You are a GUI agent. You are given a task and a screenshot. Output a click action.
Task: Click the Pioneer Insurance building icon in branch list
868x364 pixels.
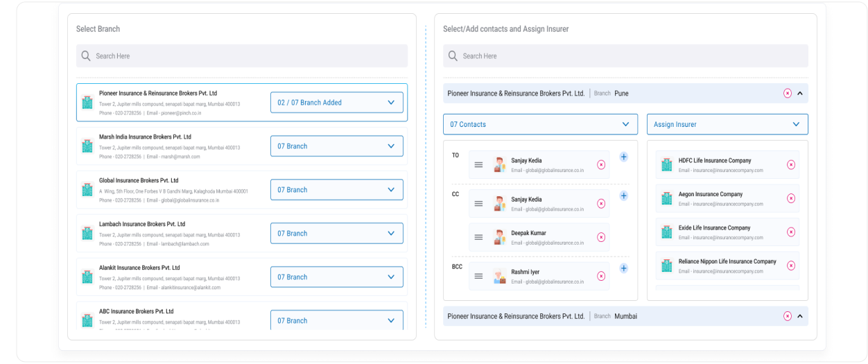[x=87, y=103]
